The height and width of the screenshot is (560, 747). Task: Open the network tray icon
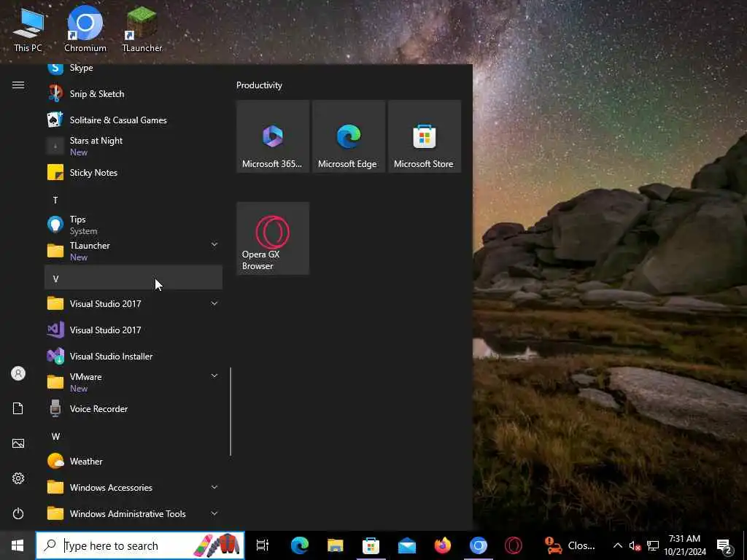653,545
